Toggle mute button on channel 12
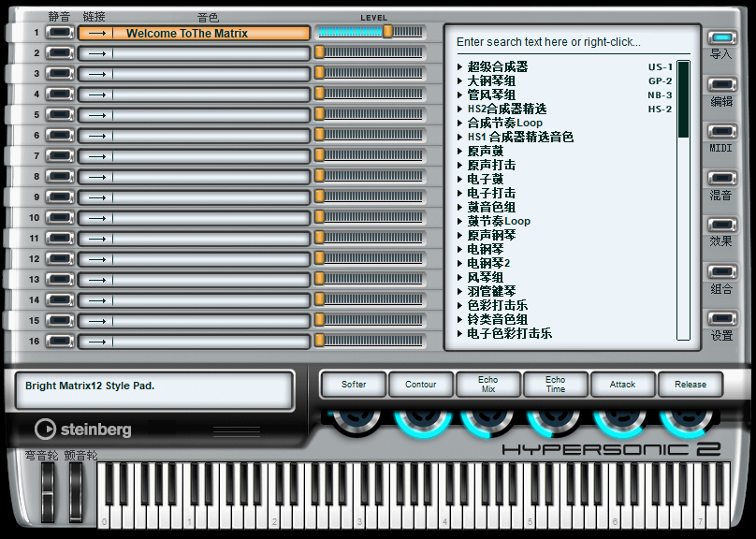The height and width of the screenshot is (539, 756). click(x=60, y=259)
